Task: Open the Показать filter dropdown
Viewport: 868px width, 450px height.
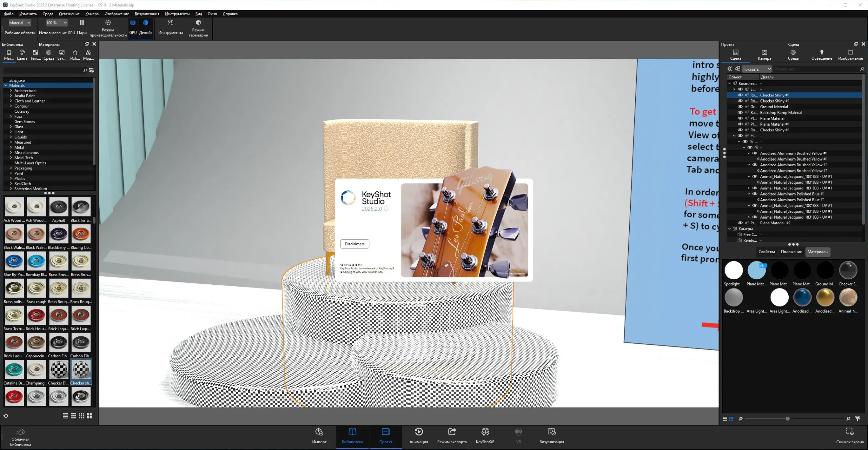Action: tap(756, 69)
